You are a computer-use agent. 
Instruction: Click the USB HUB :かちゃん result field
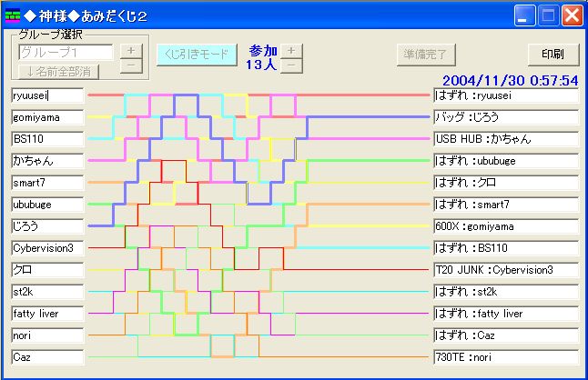pyautogui.click(x=506, y=139)
